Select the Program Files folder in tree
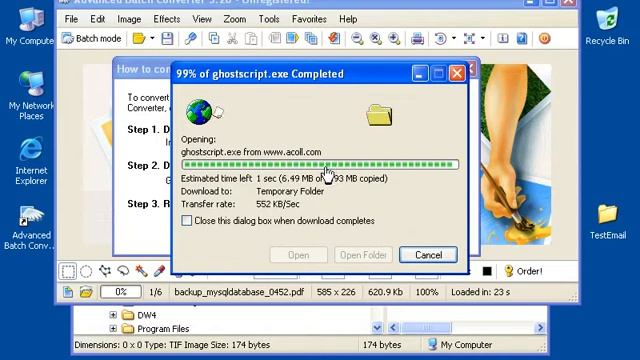 click(163, 329)
